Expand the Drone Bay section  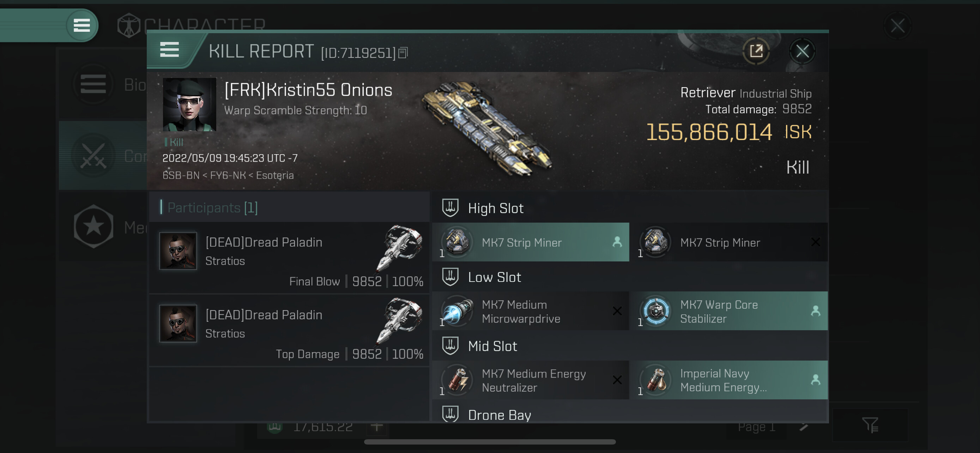(499, 414)
